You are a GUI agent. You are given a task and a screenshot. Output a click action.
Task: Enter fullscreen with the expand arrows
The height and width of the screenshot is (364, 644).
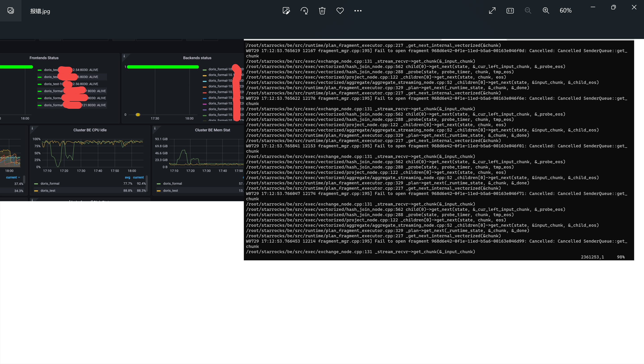pyautogui.click(x=492, y=11)
